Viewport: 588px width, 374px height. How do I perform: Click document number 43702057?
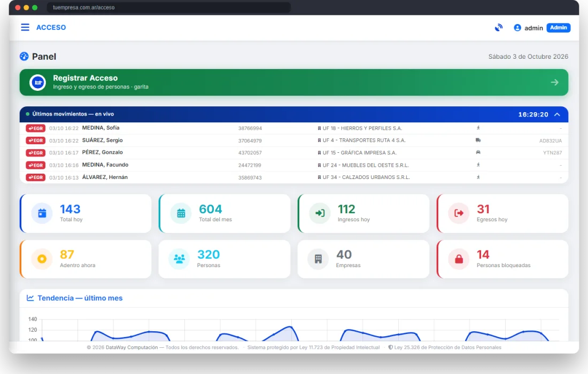(x=250, y=153)
